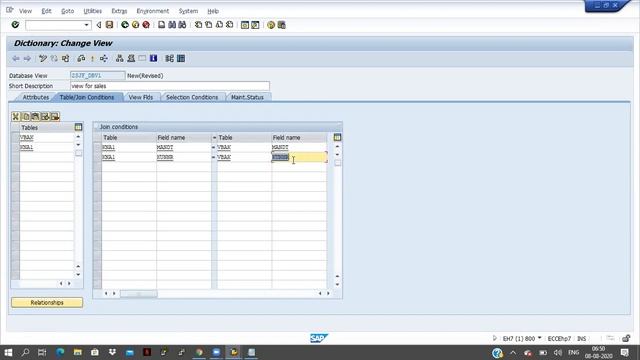This screenshot has width=640, height=360.
Task: Click the Customize Local Layout icon
Action: click(282, 25)
